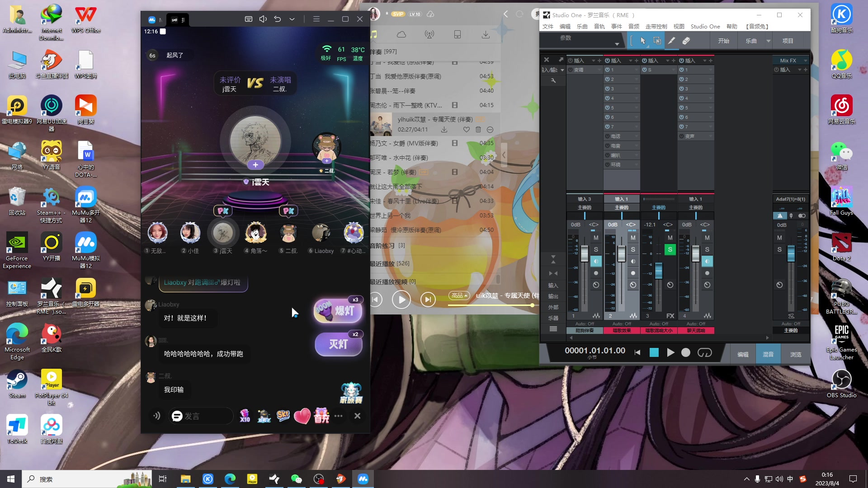Switch to 浏览 tab at bottom
Image resolution: width=868 pixels, height=488 pixels.
[x=796, y=355]
